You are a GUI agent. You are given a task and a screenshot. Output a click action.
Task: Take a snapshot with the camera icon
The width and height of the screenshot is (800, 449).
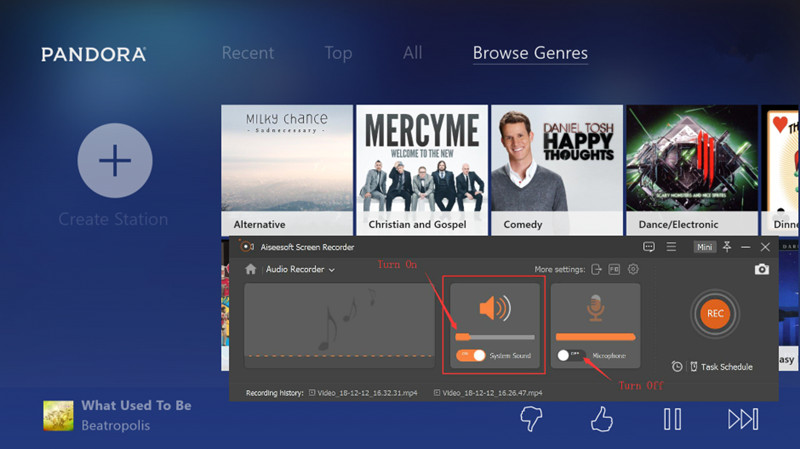[x=762, y=269]
